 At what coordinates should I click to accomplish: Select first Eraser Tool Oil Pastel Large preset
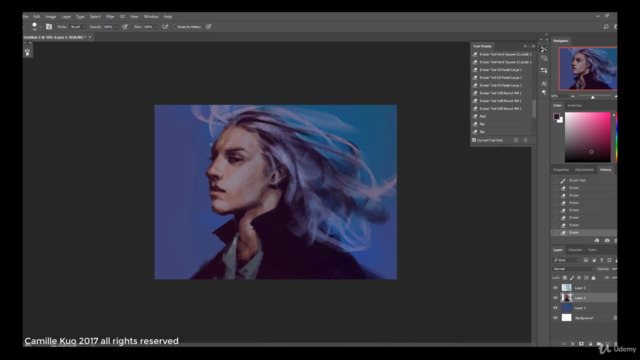502,70
